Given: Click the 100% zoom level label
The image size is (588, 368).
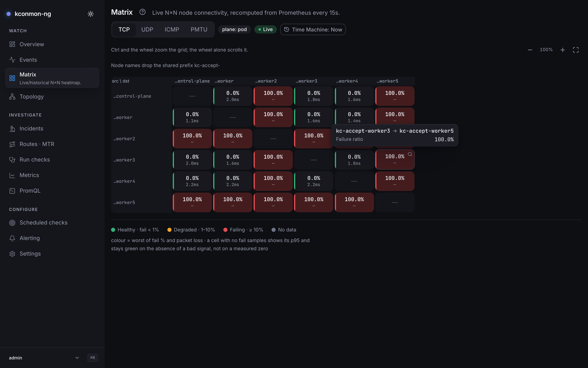Looking at the screenshot, I should [546, 50].
